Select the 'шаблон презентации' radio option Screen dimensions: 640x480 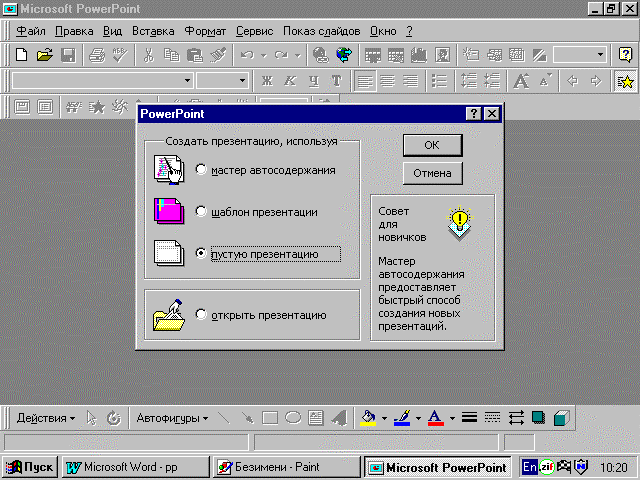pos(201,211)
